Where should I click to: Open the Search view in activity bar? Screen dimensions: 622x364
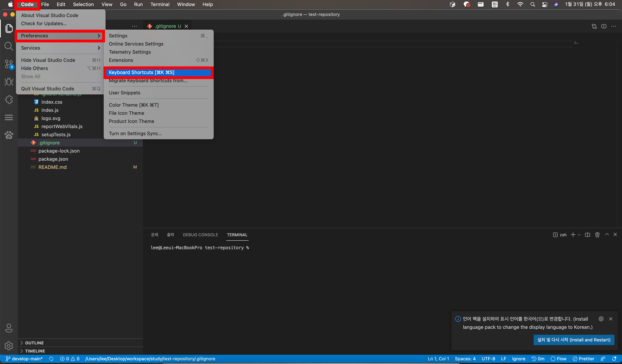coord(9,46)
